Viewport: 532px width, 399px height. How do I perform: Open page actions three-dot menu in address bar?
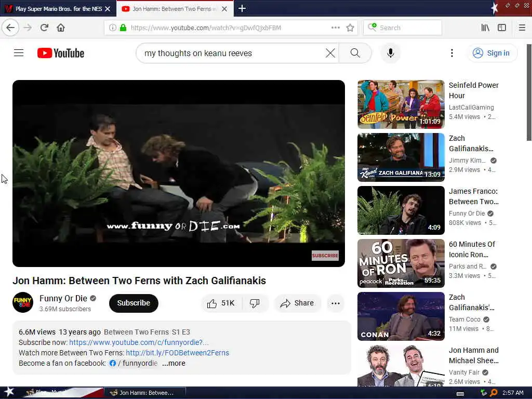(x=335, y=28)
